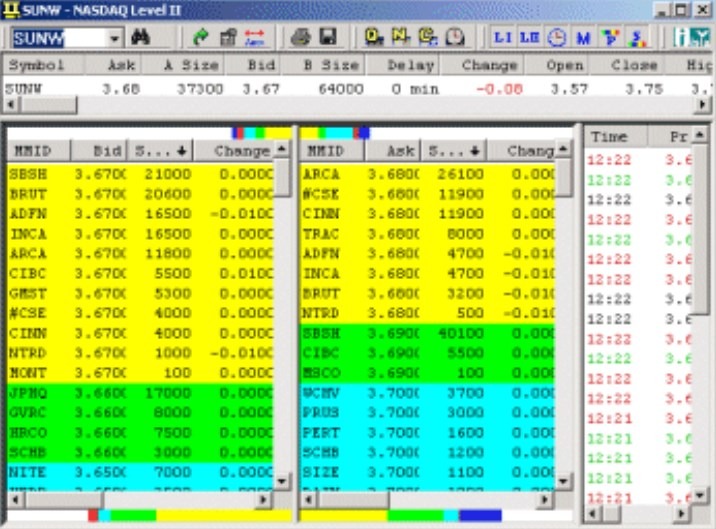
Task: Select the CIBC bid row at 3.670
Action: point(140,273)
